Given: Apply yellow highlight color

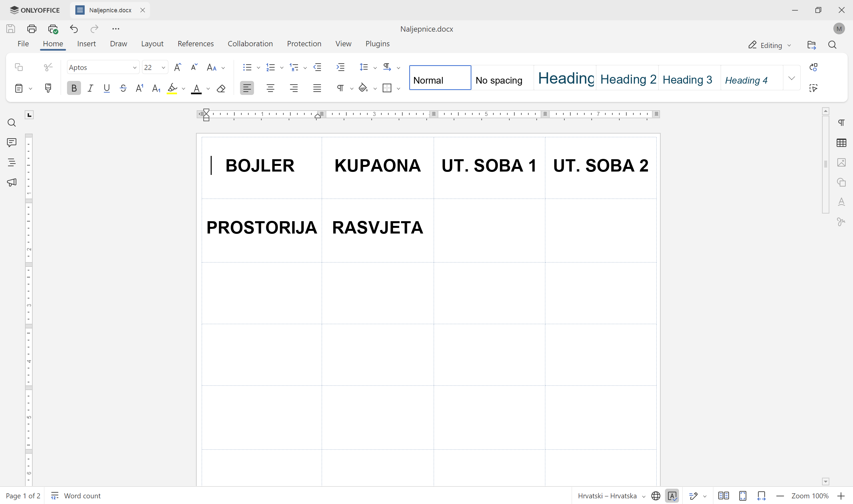Looking at the screenshot, I should [172, 88].
